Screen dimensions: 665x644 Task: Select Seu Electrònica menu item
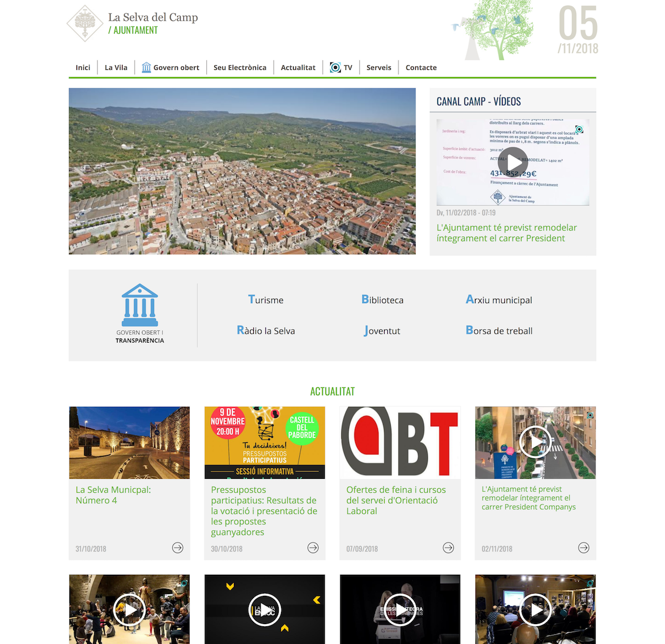(240, 68)
